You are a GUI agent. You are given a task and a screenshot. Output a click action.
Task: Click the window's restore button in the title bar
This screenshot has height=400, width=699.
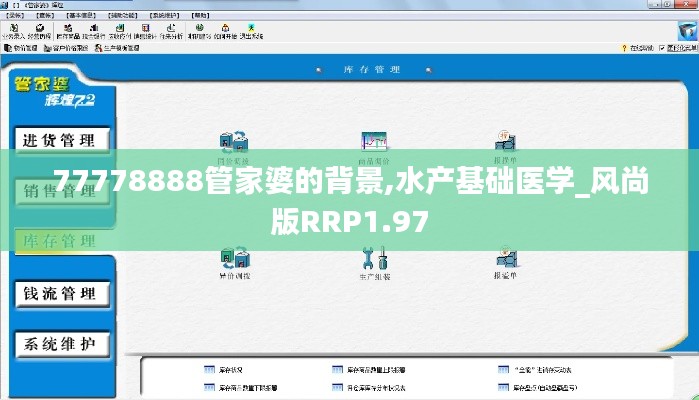click(x=667, y=4)
